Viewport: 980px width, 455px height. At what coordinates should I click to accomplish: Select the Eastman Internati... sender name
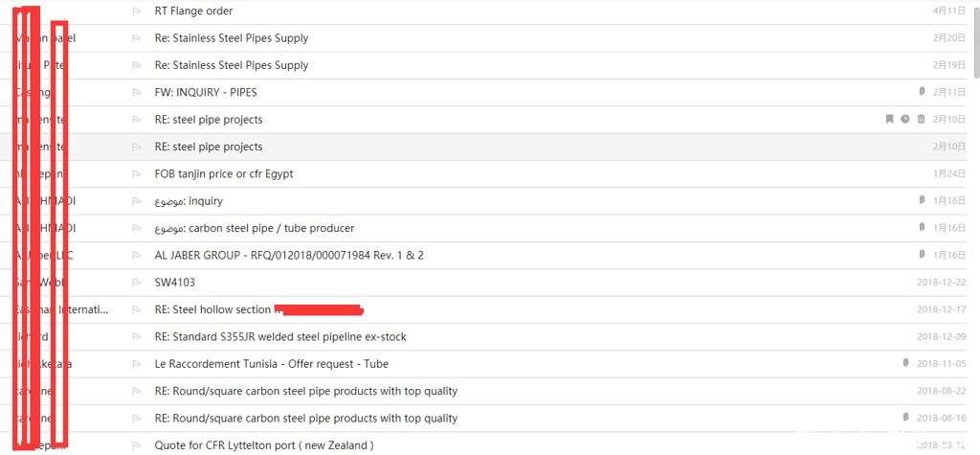pyautogui.click(x=61, y=309)
